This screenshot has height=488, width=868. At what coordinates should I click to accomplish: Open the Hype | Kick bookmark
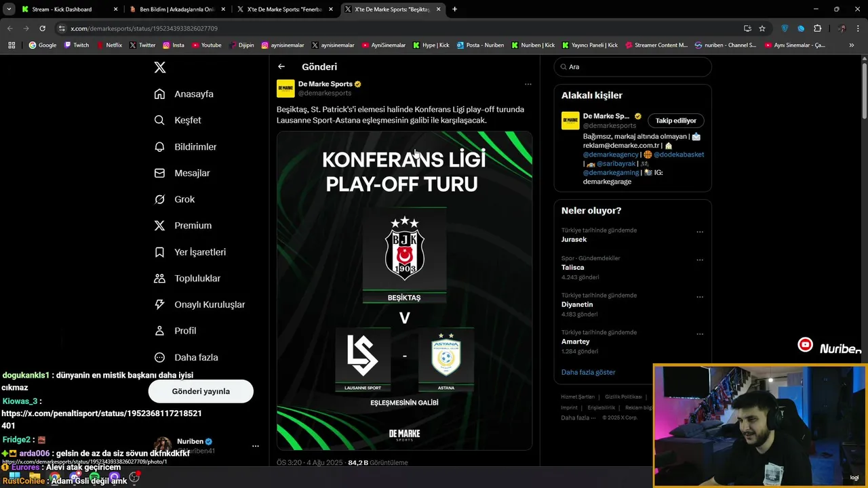click(x=431, y=45)
